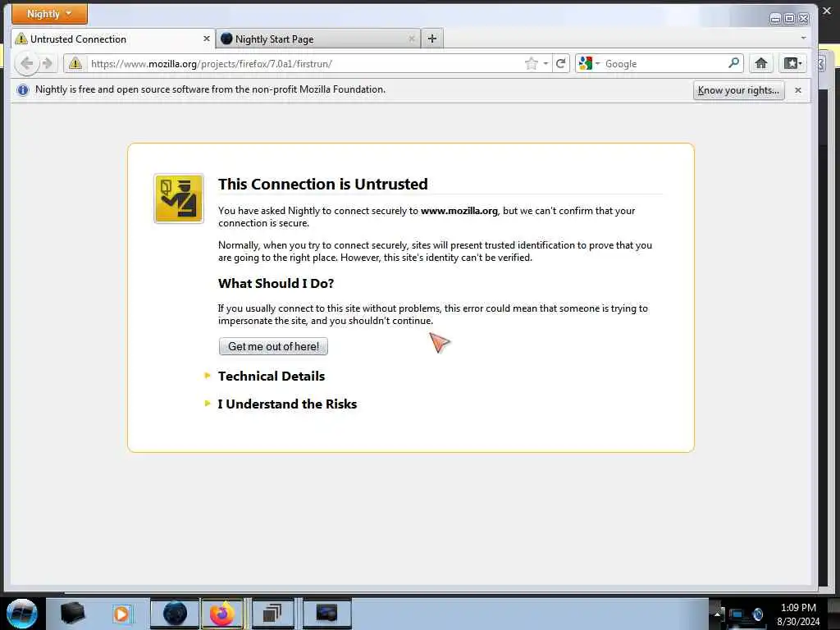Click the Get me out of here button
Screen dimensions: 840x630
273,347
